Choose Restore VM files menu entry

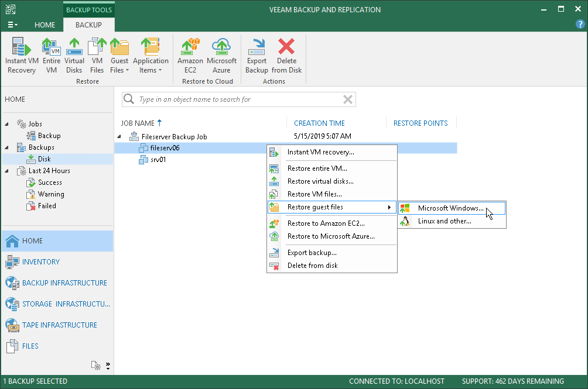(332, 194)
